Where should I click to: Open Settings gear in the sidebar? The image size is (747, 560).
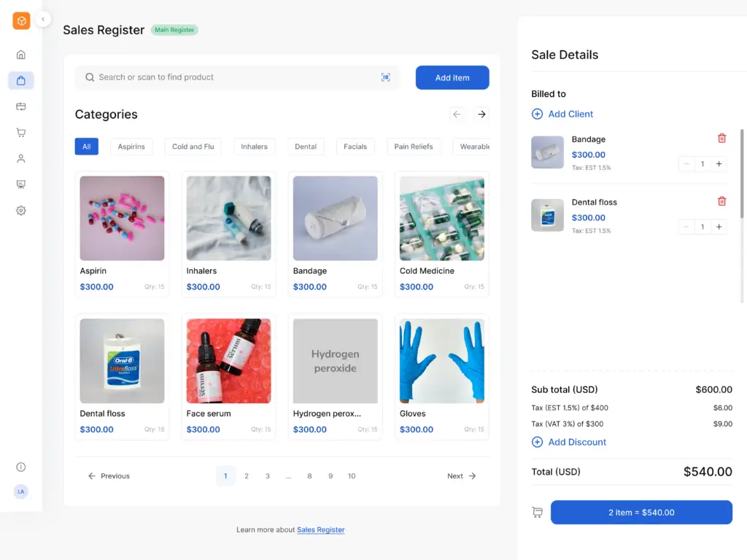(21, 211)
